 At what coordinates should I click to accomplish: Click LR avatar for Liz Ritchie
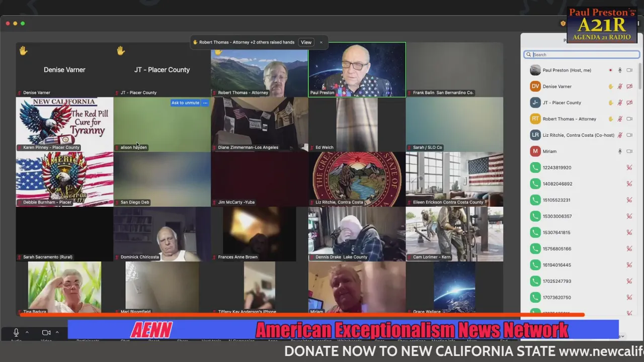(535, 135)
